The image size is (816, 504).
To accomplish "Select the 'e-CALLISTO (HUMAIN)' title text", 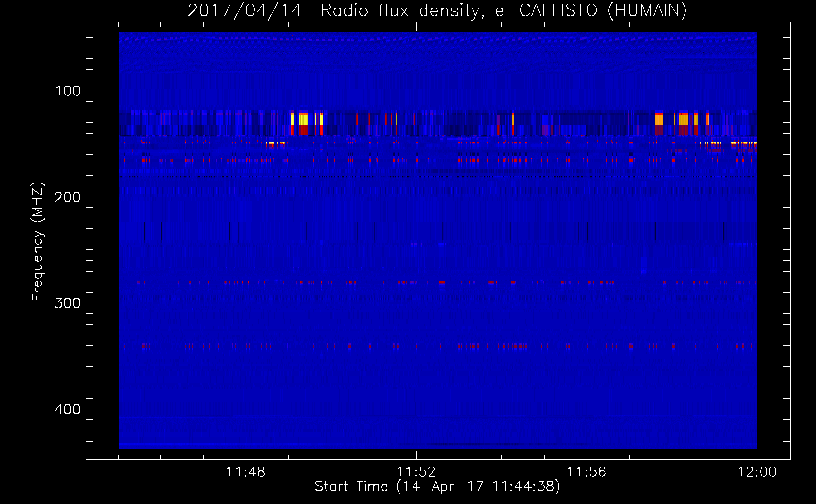I will click(591, 11).
